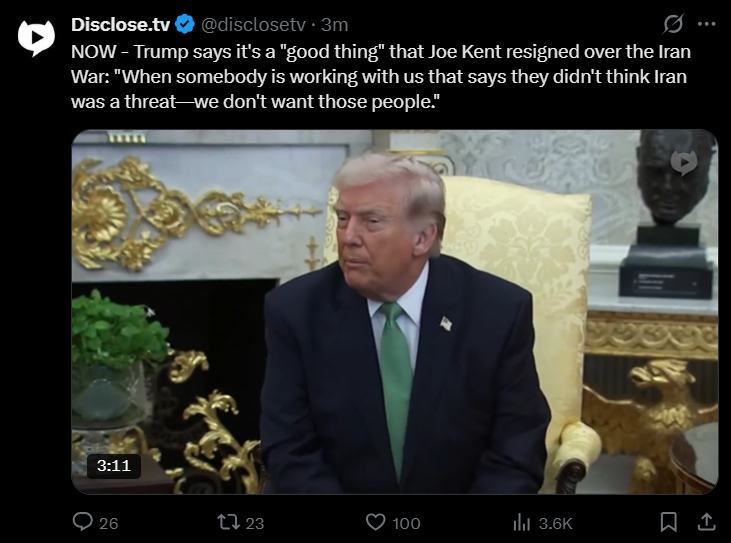Repost using the arrows icon
The width and height of the screenshot is (731, 543).
pos(228,522)
